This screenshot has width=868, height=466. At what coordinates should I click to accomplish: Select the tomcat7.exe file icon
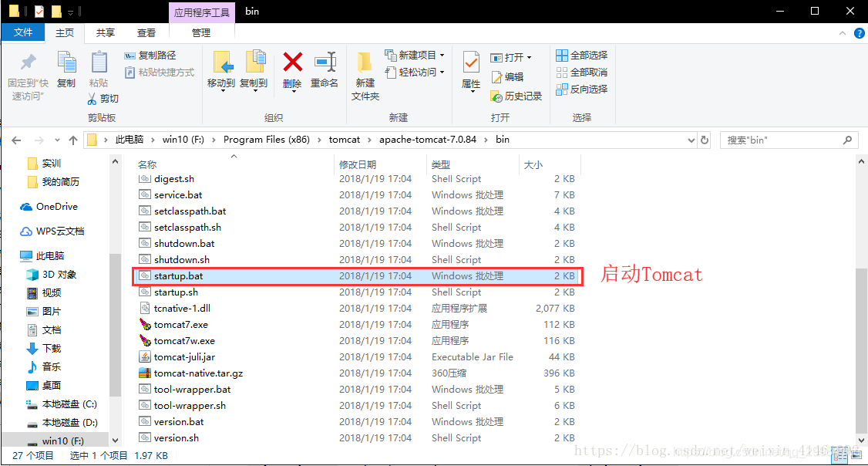[144, 324]
